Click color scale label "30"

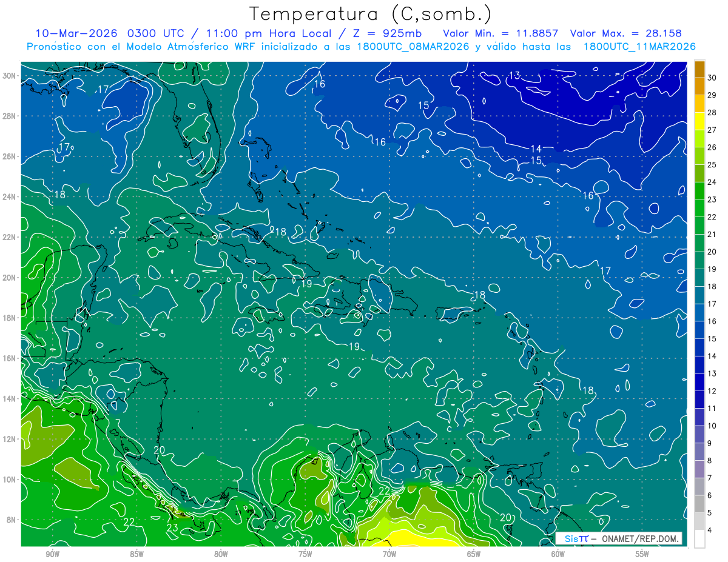click(x=712, y=78)
